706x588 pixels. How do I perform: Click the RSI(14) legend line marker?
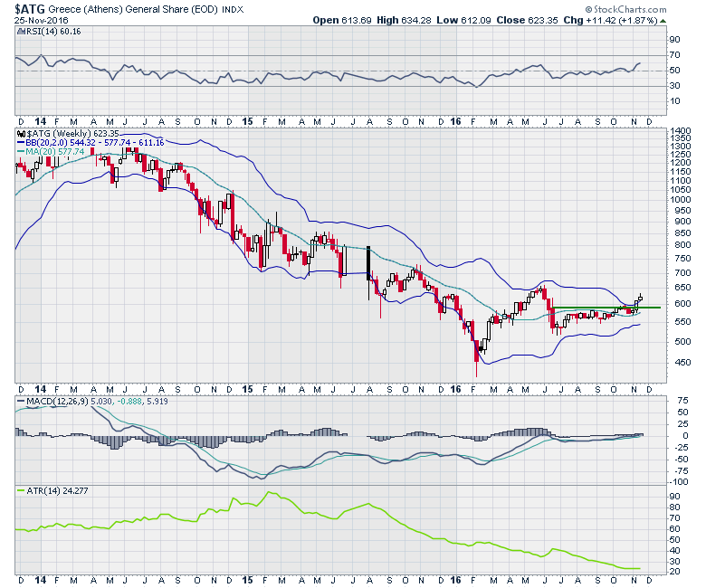[20, 33]
